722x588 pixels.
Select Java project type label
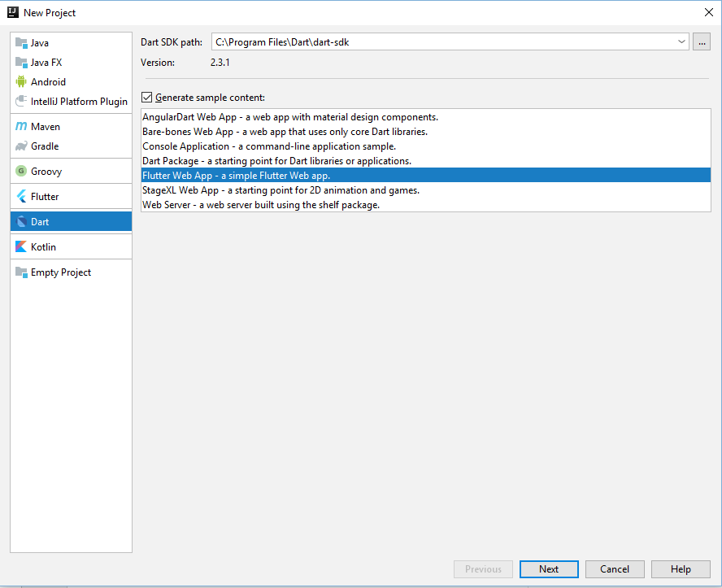[40, 43]
